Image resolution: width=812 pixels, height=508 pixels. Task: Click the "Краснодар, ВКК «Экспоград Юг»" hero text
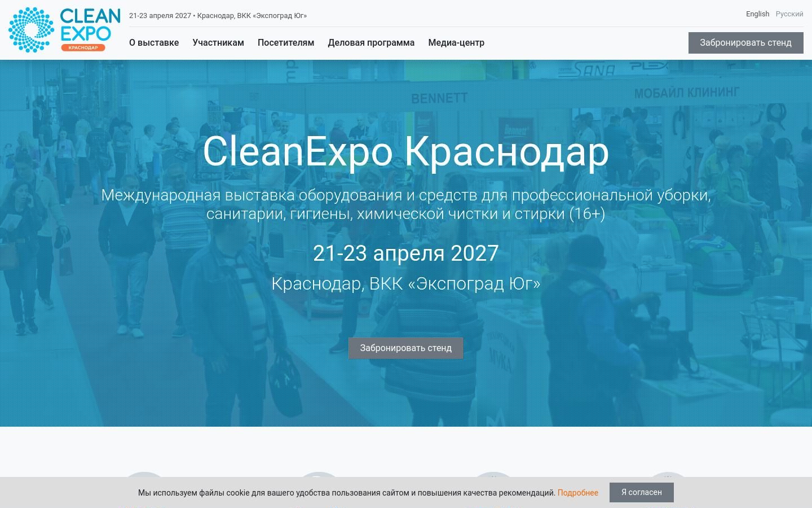pyautogui.click(x=406, y=283)
